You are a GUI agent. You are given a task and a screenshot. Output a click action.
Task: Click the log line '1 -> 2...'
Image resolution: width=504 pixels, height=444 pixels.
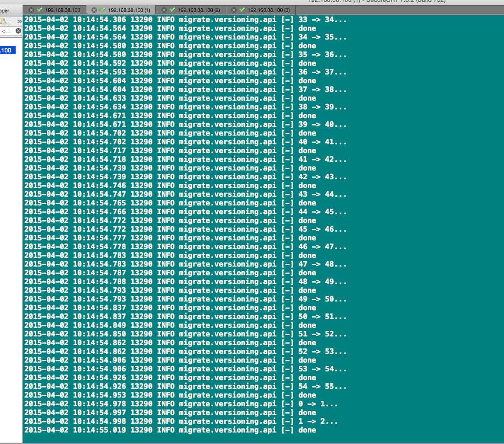pyautogui.click(x=181, y=421)
